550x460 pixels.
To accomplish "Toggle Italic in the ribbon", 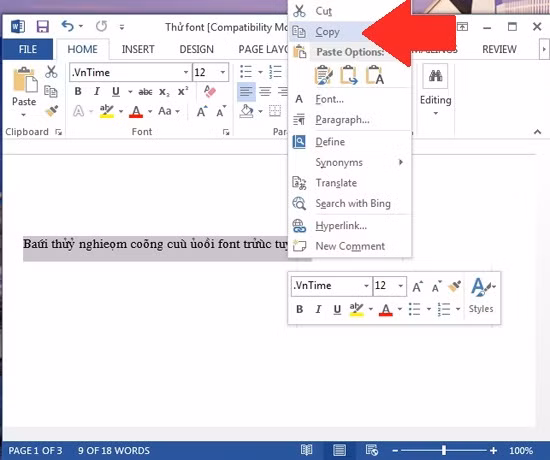I will coord(97,92).
